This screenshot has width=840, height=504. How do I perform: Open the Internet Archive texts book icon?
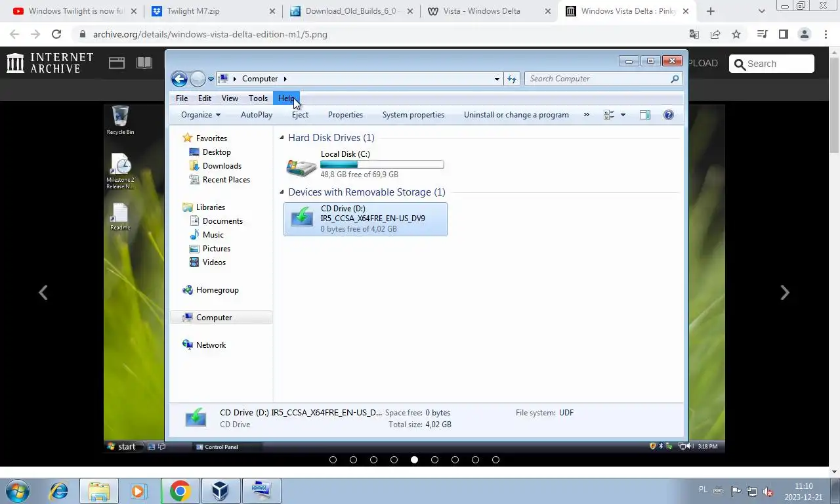coord(144,63)
